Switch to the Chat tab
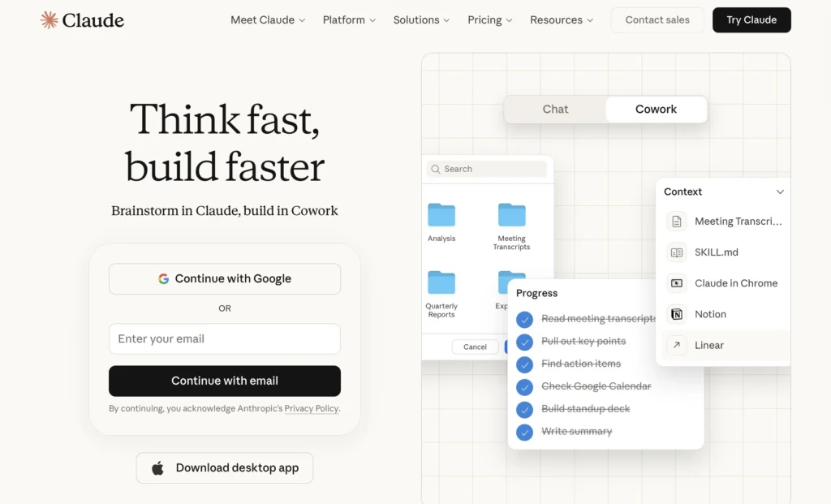Image resolution: width=831 pixels, height=504 pixels. [555, 110]
